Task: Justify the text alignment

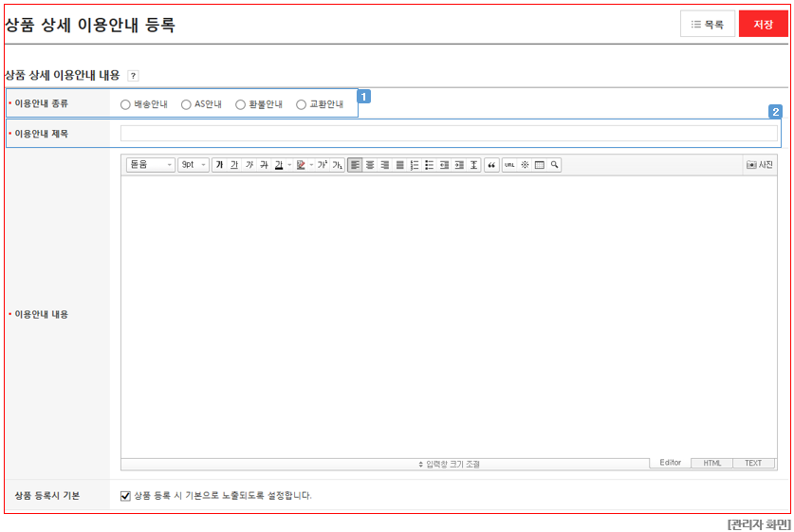Action: click(x=399, y=165)
